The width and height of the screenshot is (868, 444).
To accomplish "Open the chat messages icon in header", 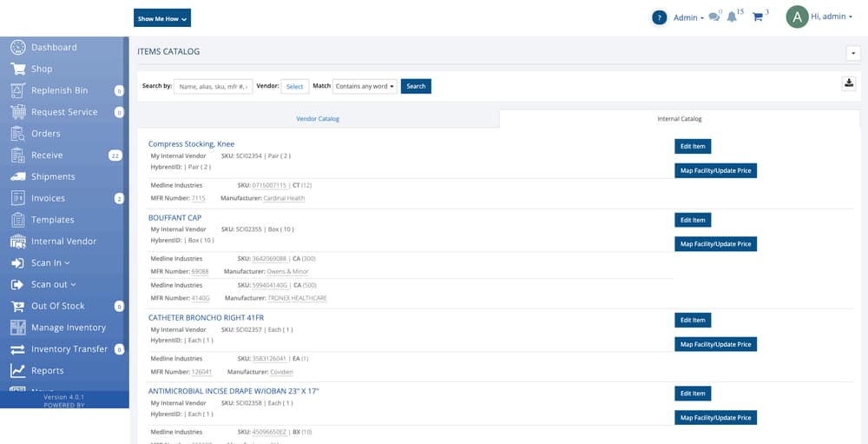I will coord(714,17).
